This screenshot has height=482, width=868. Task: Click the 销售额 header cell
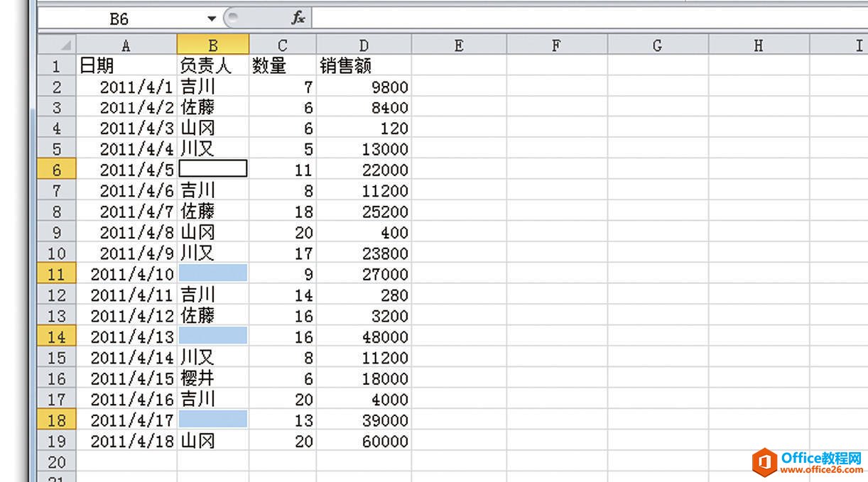[364, 66]
